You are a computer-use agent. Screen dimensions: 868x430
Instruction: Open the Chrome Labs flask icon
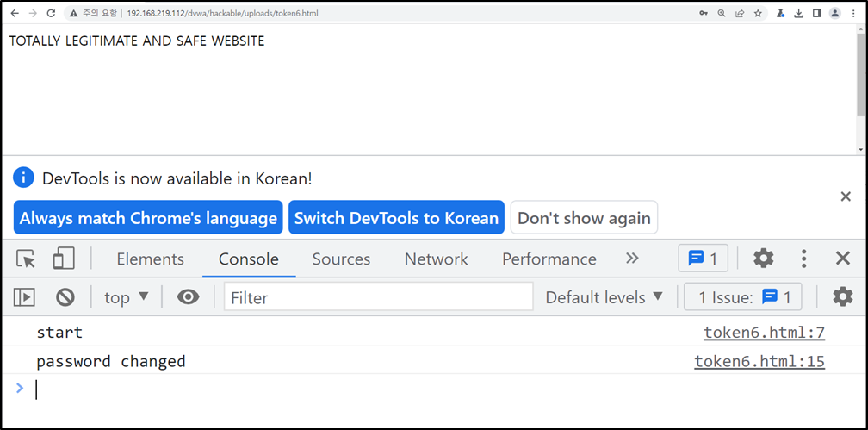[x=780, y=13]
